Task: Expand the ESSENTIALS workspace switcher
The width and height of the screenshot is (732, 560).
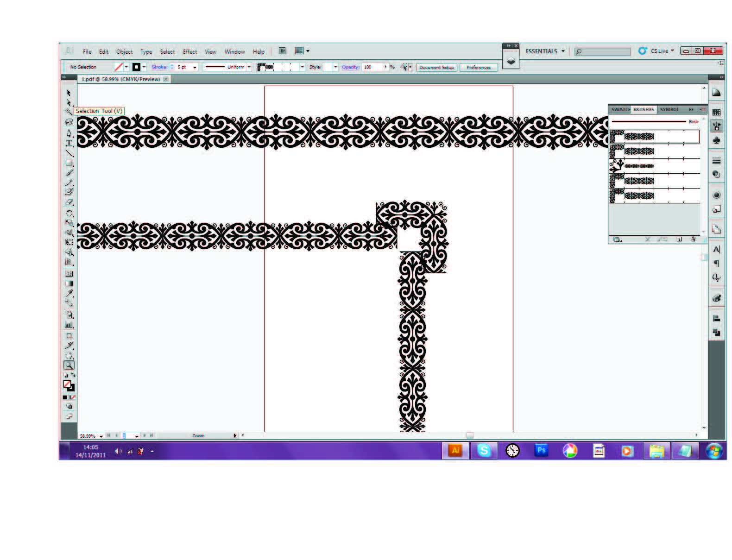Action: coord(563,51)
